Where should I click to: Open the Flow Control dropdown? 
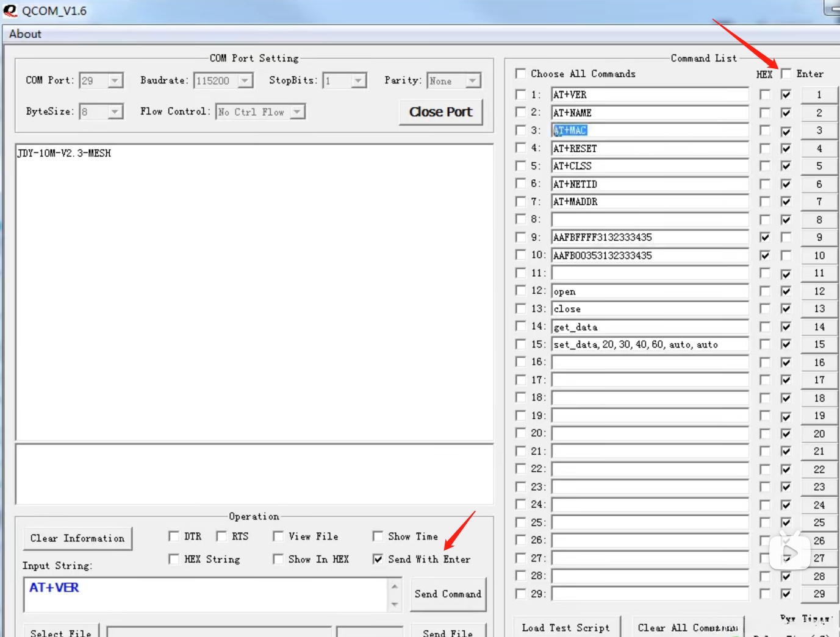pyautogui.click(x=297, y=112)
